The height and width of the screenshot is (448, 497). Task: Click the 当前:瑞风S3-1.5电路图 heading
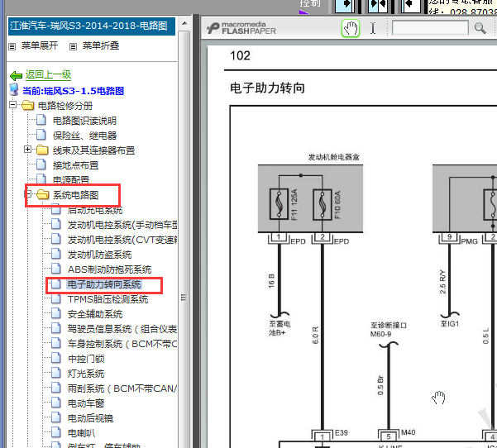(74, 91)
